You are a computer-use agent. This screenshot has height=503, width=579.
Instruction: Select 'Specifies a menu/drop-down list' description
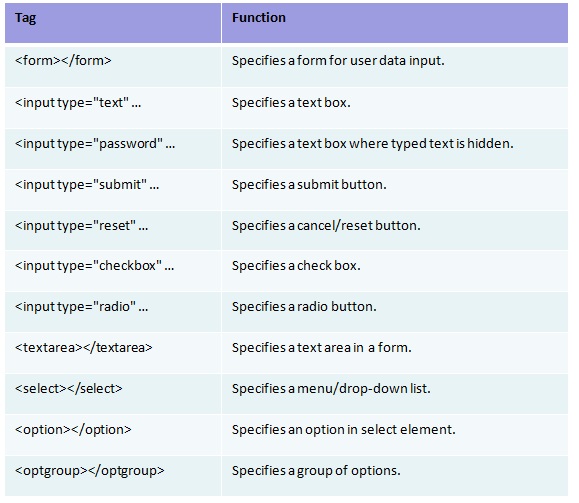click(331, 389)
